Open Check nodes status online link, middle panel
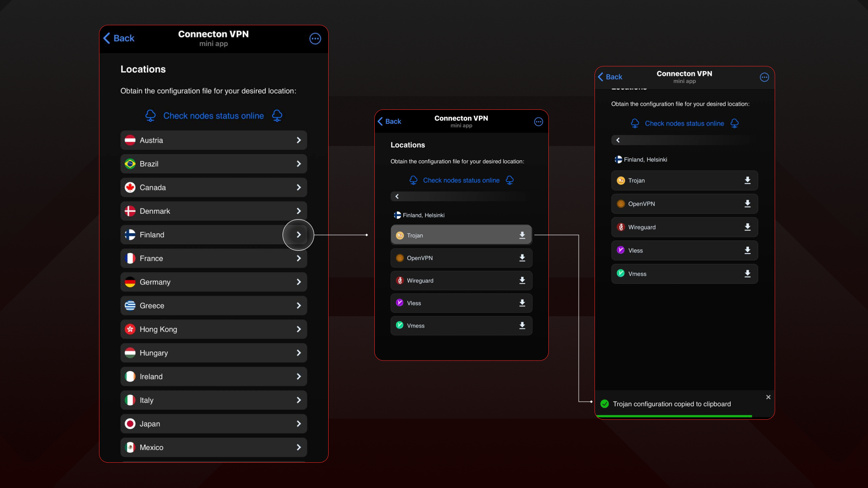This screenshot has width=868, height=488. click(461, 180)
